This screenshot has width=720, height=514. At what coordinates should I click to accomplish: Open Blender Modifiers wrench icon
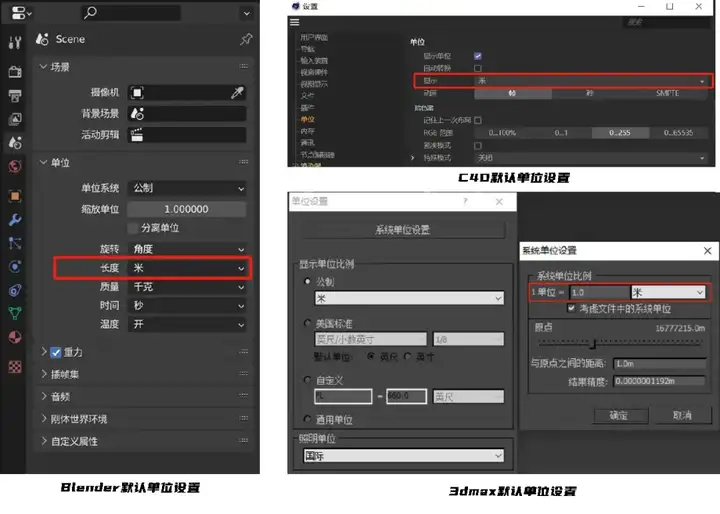tap(15, 220)
